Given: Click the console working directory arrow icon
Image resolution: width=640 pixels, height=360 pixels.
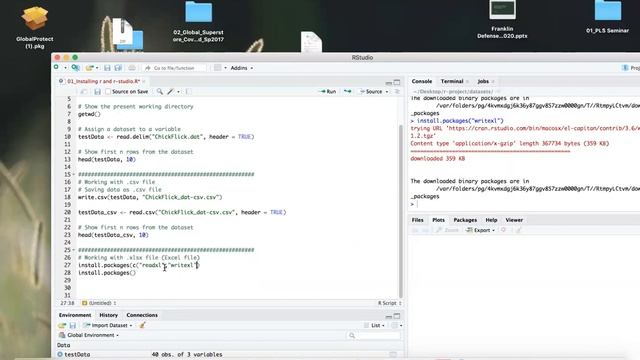Looking at the screenshot, I should click(498, 91).
